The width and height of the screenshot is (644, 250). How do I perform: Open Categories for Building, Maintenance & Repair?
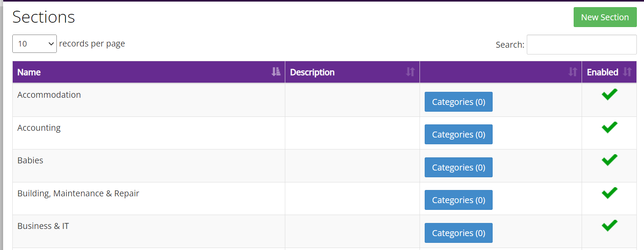[458, 200]
